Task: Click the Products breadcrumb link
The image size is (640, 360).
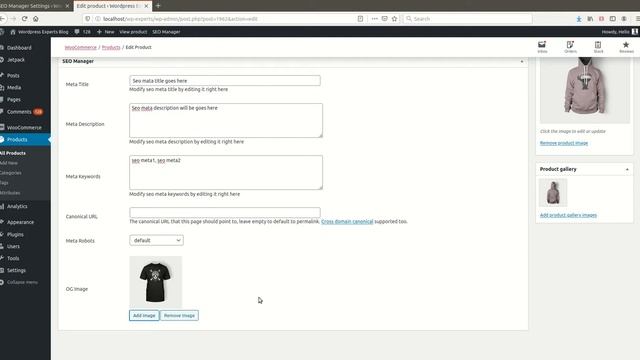Action: click(x=111, y=47)
